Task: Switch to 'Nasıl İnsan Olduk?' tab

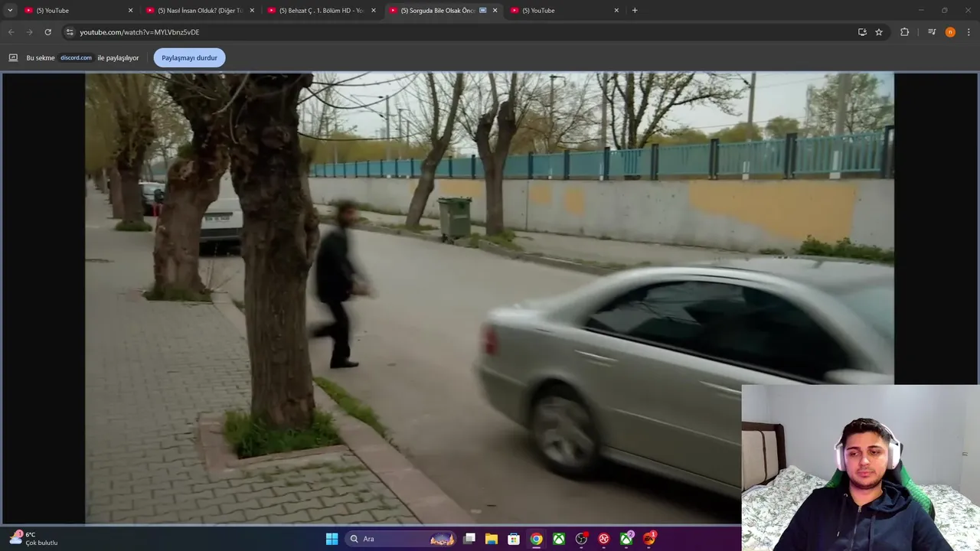Action: point(199,10)
